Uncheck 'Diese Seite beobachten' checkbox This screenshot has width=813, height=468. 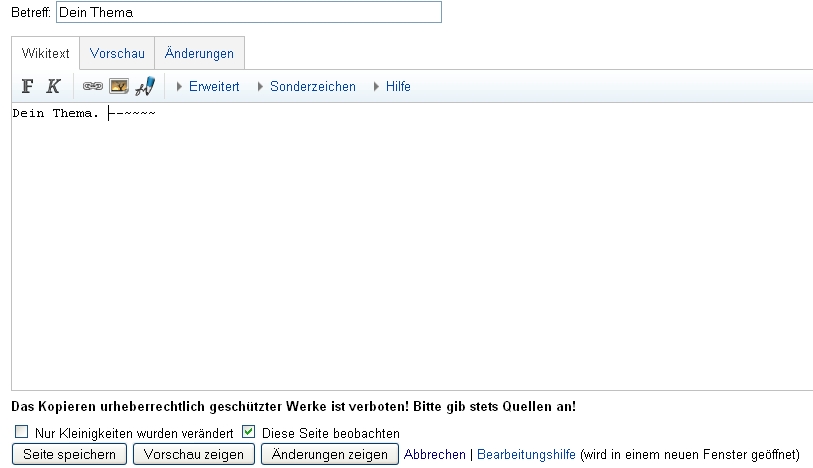click(249, 433)
